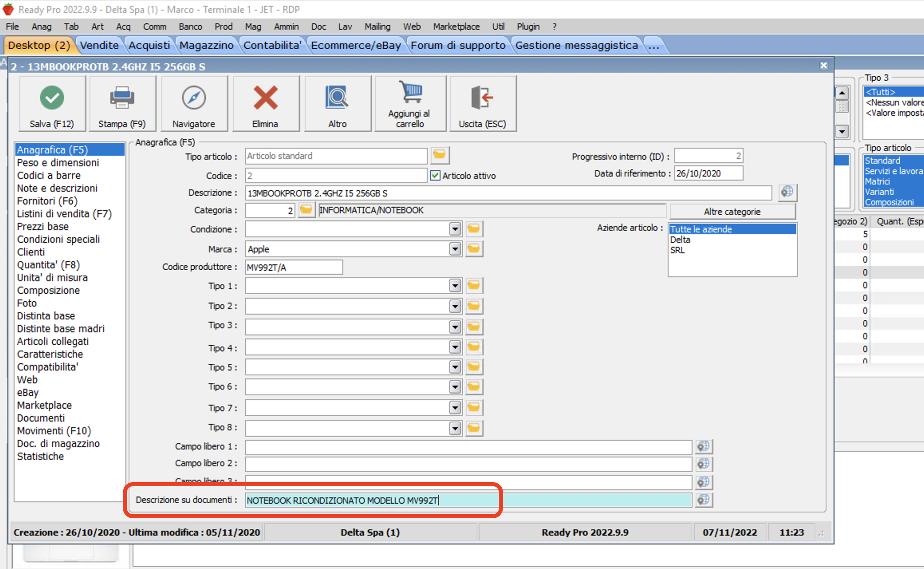
Task: Switch to the Magazzino tab
Action: (x=206, y=45)
